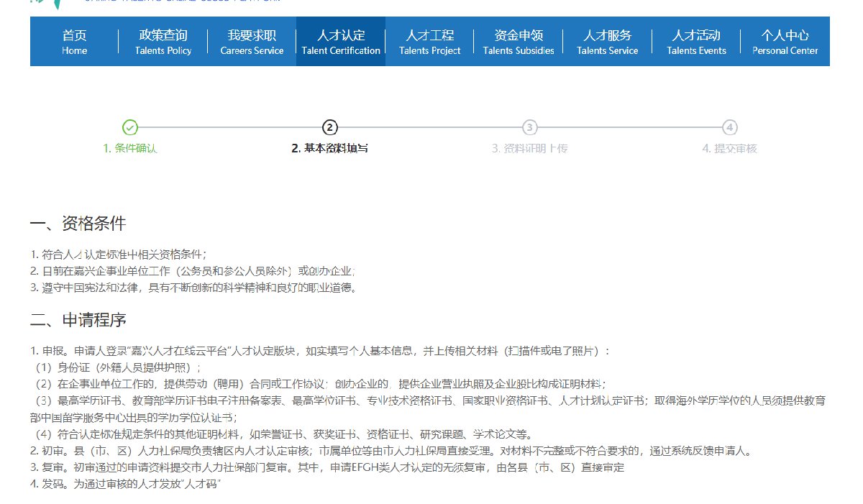This screenshot has height=504, width=863.
Task: Click the line starting '3. 复审。初审通过'
Action: [x=327, y=467]
